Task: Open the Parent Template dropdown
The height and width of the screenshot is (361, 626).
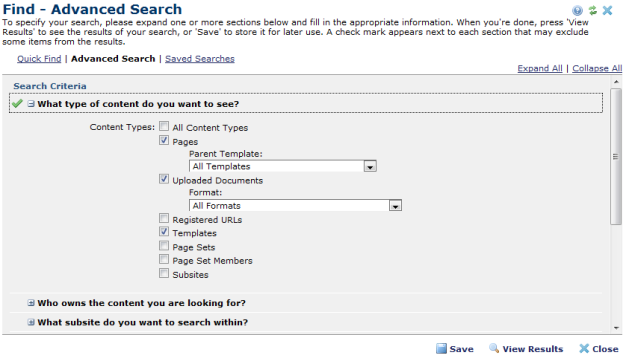Action: 283,166
